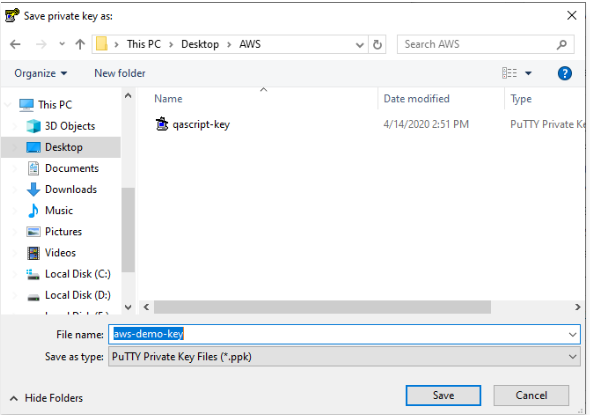Click the horizontal scrollbar thumb
Screen dimensions: 590x415
click(322, 307)
